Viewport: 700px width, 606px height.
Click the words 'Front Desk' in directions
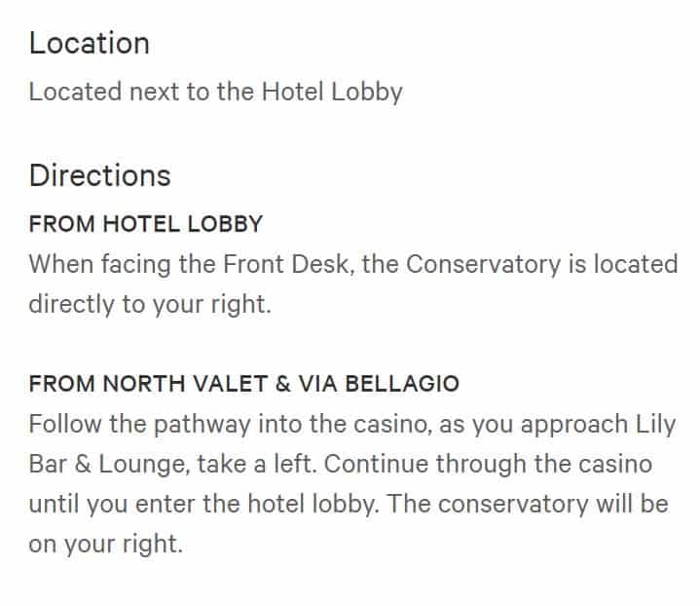click(x=285, y=264)
